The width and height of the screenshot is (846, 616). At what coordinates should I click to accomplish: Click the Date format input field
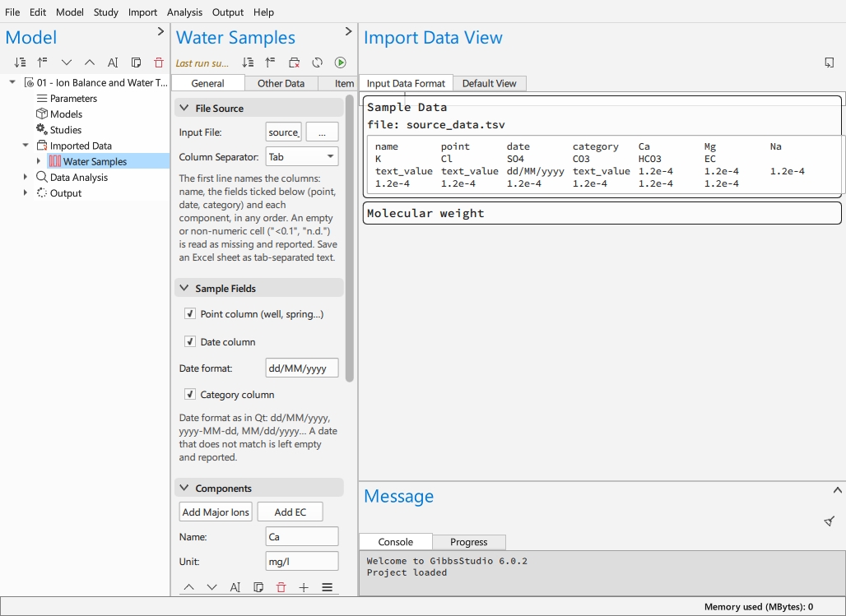(302, 368)
